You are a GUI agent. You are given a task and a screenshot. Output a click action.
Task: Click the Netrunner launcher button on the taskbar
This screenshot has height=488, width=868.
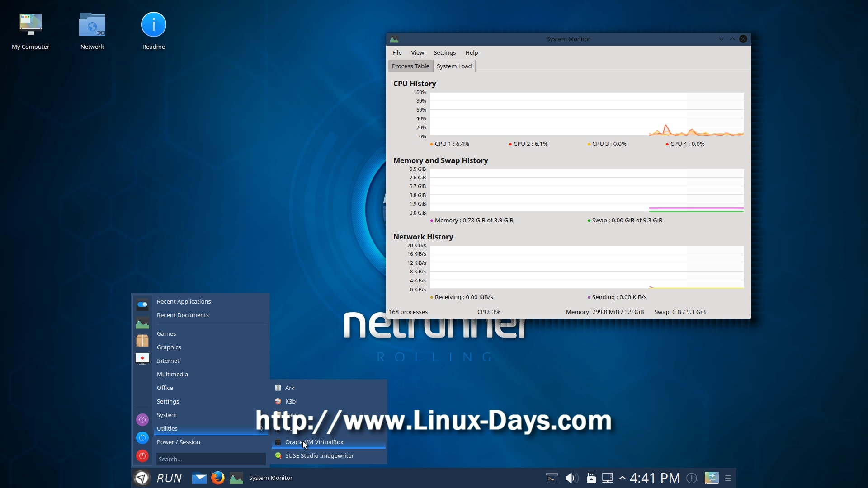pos(142,478)
